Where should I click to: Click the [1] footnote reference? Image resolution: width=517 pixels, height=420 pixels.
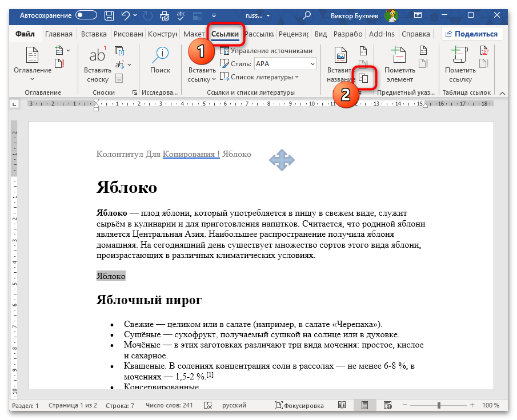pyautogui.click(x=210, y=374)
